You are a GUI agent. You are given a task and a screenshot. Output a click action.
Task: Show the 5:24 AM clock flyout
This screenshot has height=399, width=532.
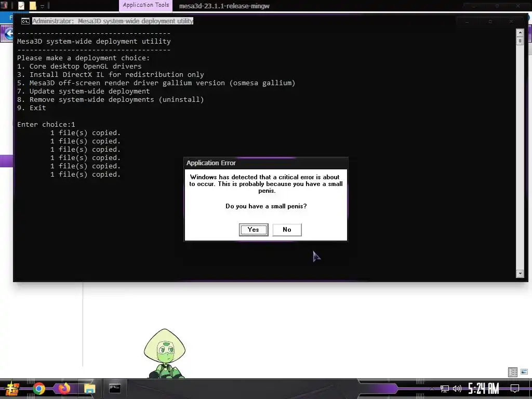click(484, 389)
